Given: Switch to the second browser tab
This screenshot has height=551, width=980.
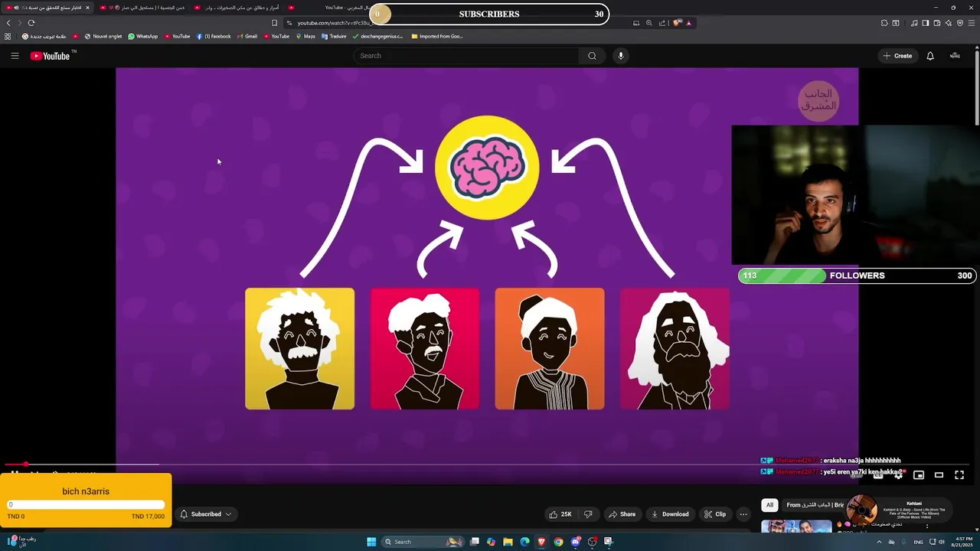Looking at the screenshot, I should click(x=142, y=8).
